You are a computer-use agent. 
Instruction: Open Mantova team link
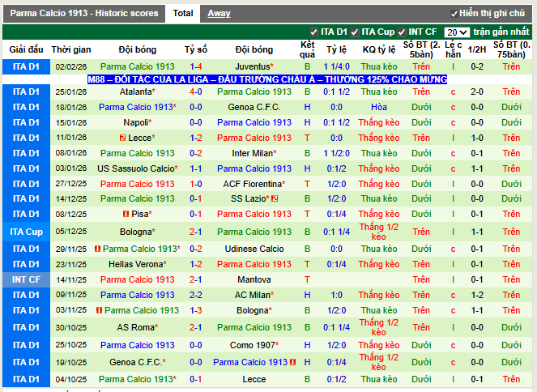pos(254,279)
